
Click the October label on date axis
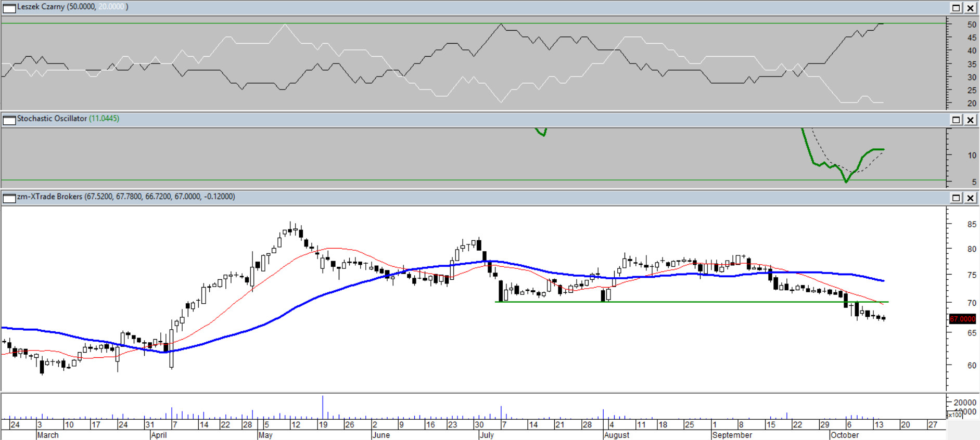(x=844, y=435)
